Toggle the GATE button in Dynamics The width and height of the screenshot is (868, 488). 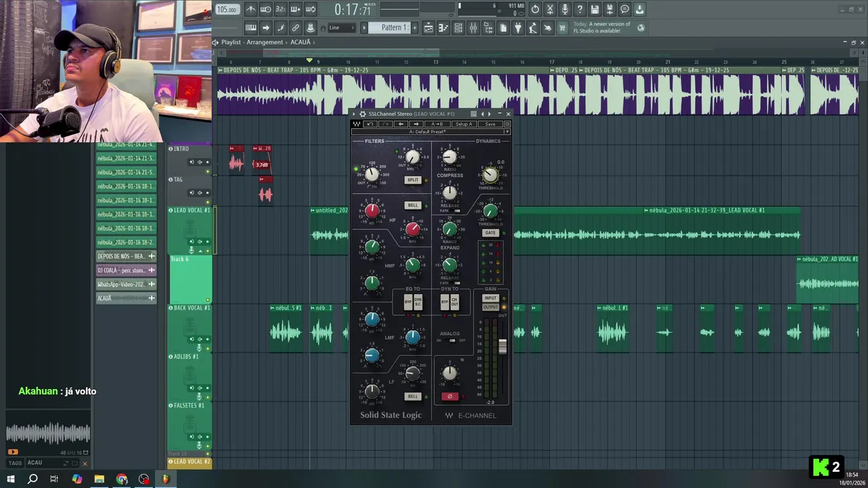(490, 232)
